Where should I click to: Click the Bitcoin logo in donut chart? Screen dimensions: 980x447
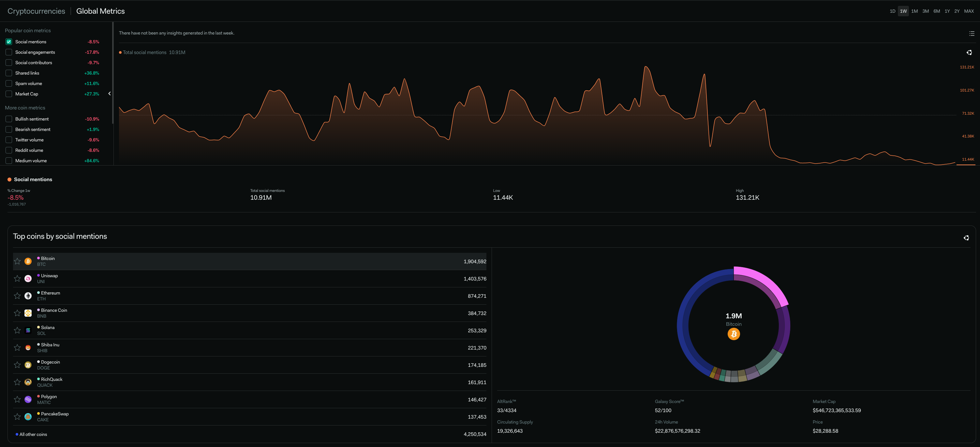click(734, 334)
